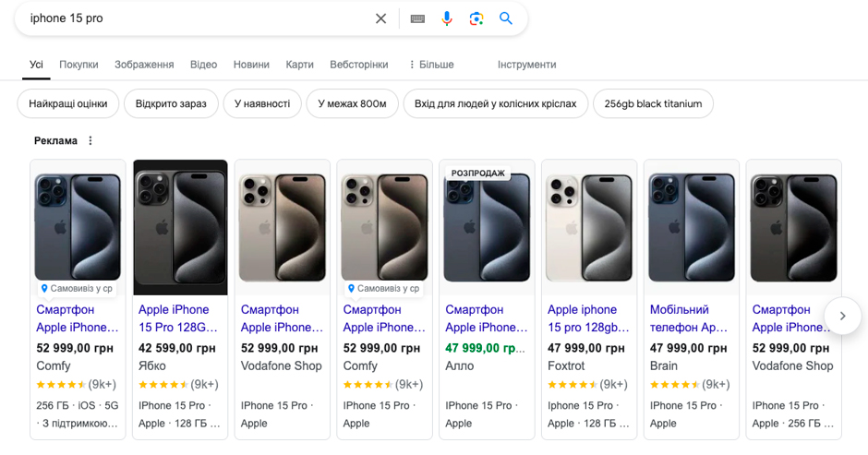
Task: Search by image with the Lens icon
Action: (476, 18)
